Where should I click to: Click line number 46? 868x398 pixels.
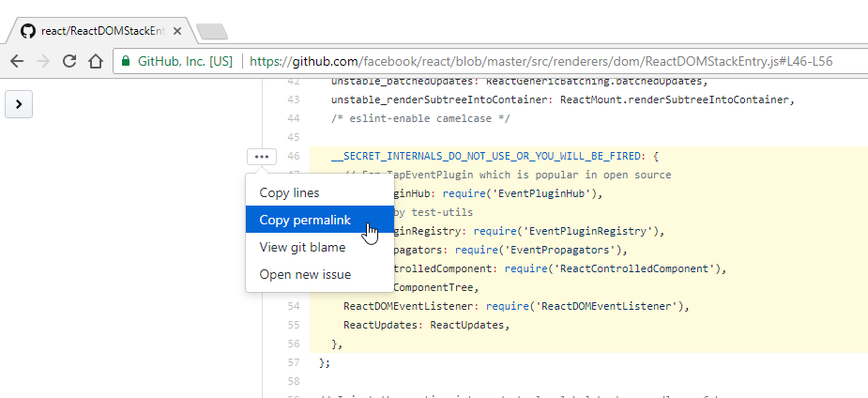[x=294, y=156]
